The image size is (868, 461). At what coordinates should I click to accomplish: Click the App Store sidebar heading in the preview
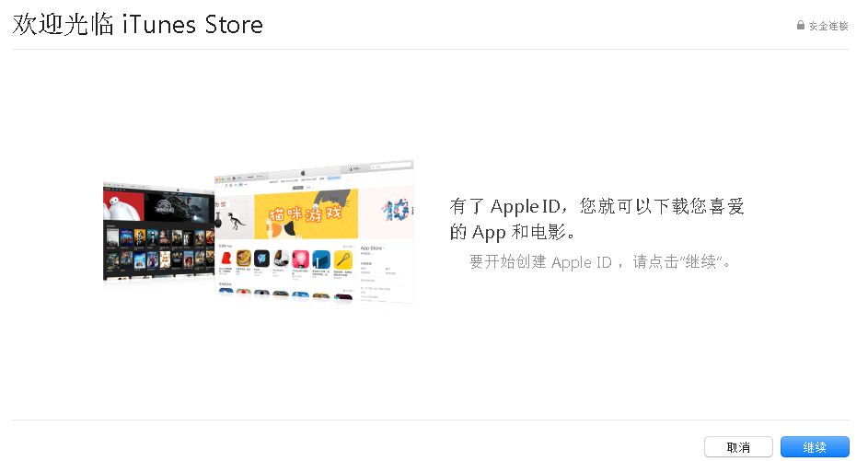pyautogui.click(x=372, y=248)
